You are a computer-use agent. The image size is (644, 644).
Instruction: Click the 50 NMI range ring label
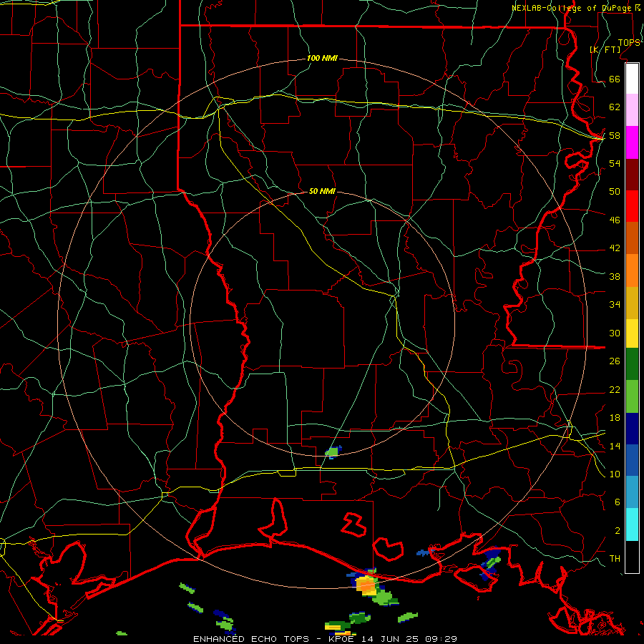(x=322, y=191)
